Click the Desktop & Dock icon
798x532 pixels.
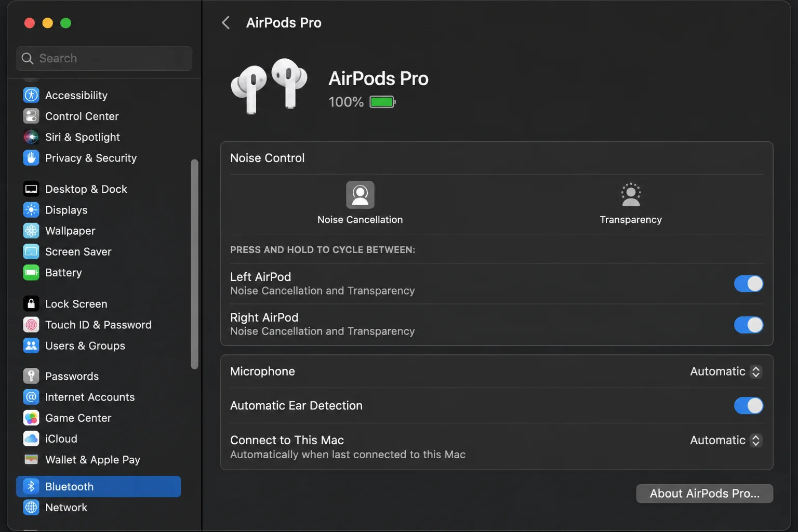(31, 189)
